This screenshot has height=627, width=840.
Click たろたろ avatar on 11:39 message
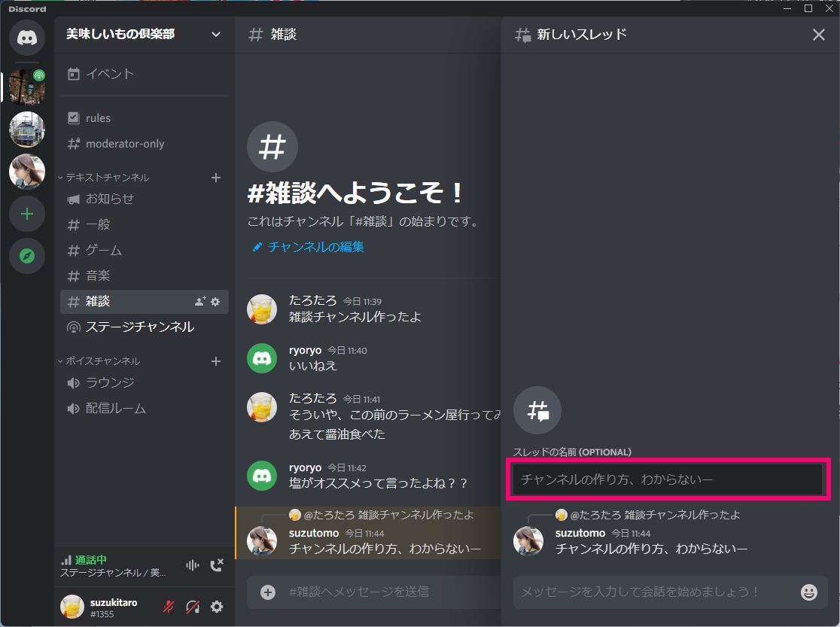coord(262,309)
